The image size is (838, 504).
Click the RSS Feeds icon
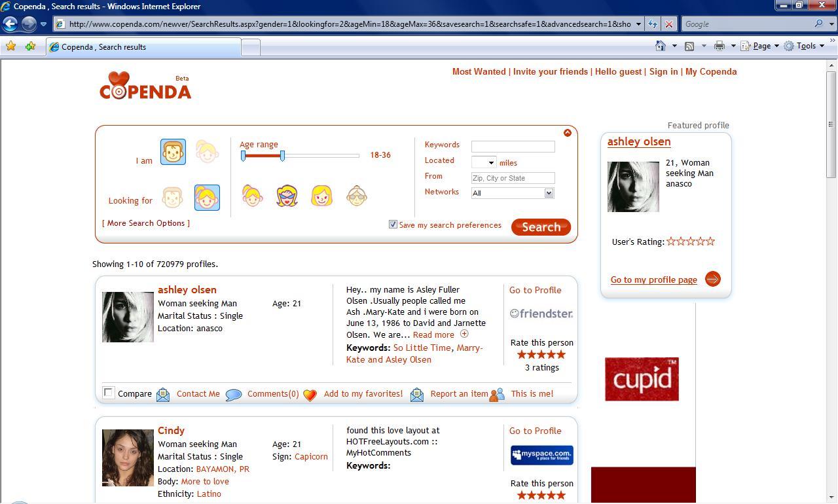689,46
